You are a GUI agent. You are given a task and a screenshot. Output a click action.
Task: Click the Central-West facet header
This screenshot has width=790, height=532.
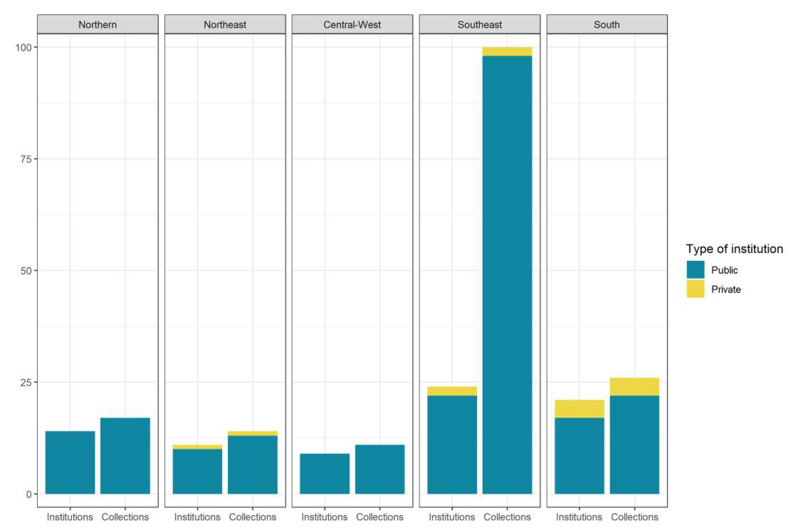pyautogui.click(x=352, y=24)
